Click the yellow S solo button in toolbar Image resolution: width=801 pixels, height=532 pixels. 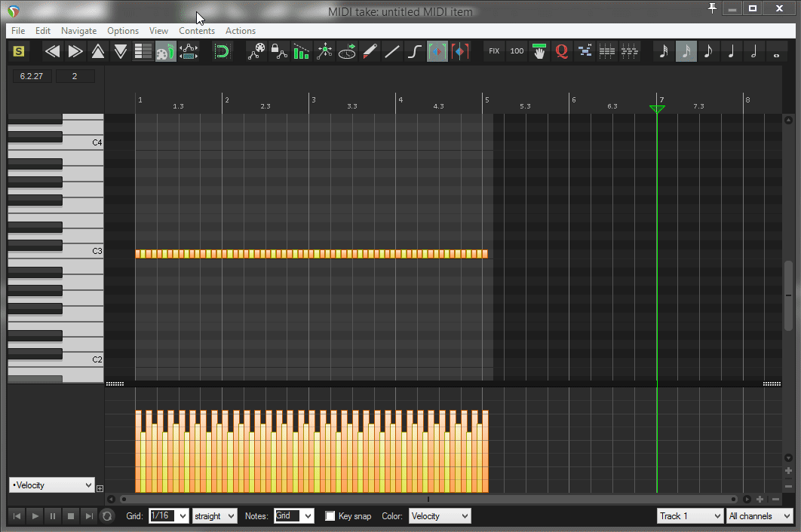[19, 51]
